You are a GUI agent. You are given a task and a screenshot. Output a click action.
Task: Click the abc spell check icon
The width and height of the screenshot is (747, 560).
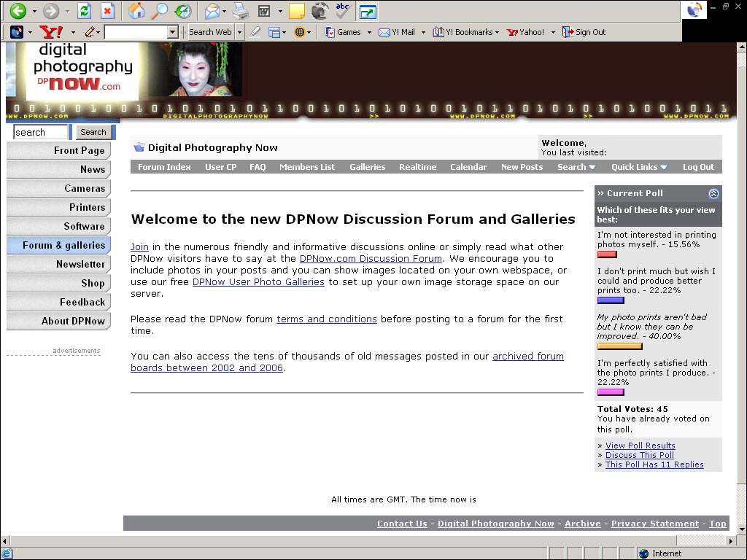click(x=343, y=10)
